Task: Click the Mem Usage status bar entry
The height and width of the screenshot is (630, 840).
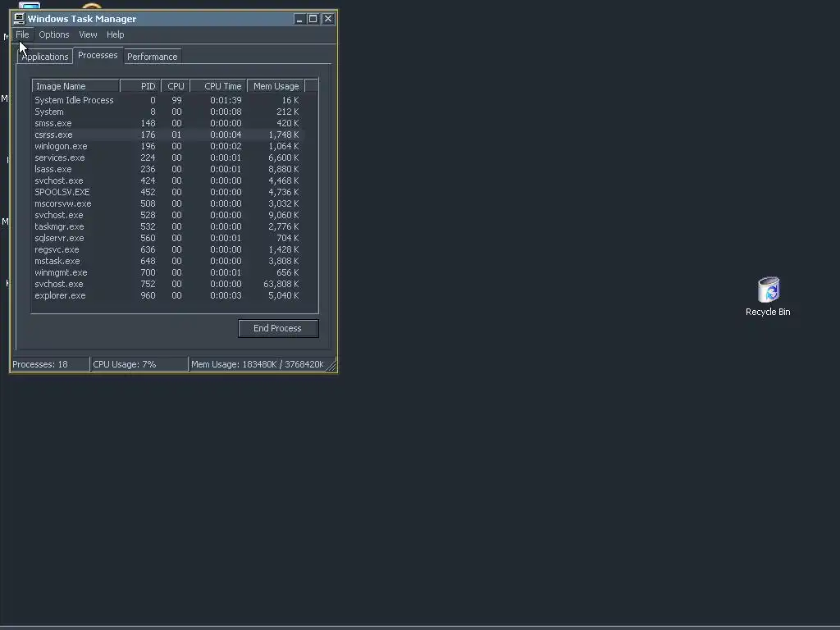Action: pyautogui.click(x=258, y=364)
